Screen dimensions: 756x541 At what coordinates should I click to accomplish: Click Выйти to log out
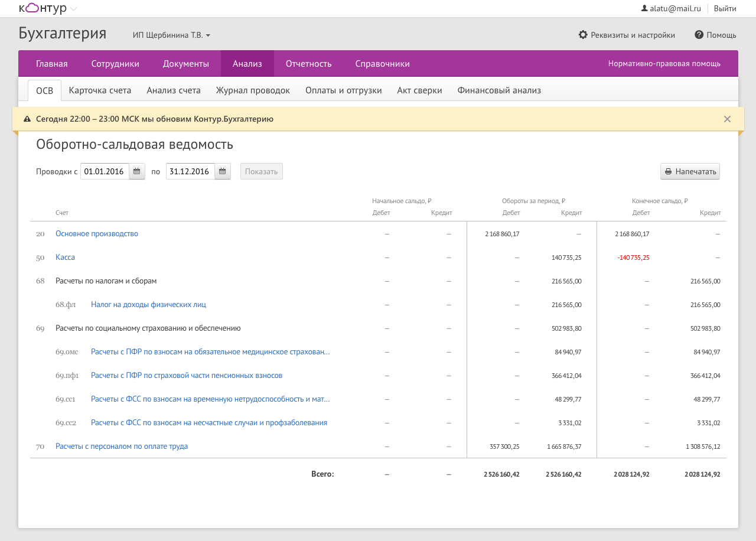(725, 8)
